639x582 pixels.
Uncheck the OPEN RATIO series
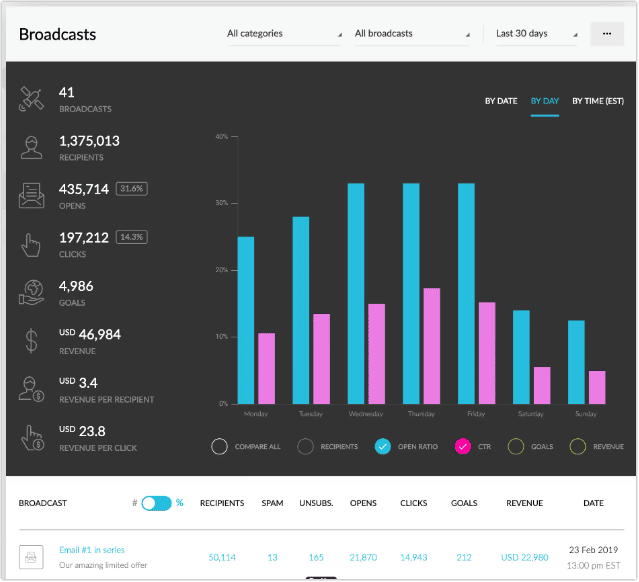click(382, 447)
